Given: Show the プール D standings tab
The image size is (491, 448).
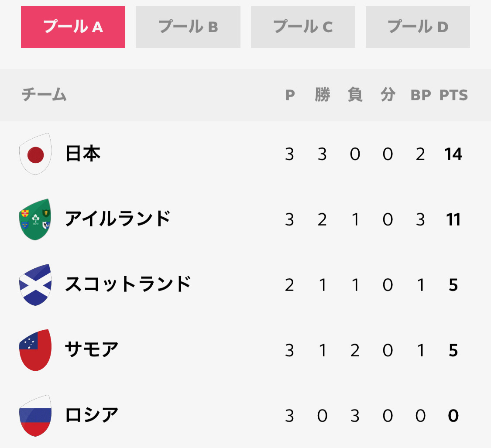Looking at the screenshot, I should (x=418, y=27).
